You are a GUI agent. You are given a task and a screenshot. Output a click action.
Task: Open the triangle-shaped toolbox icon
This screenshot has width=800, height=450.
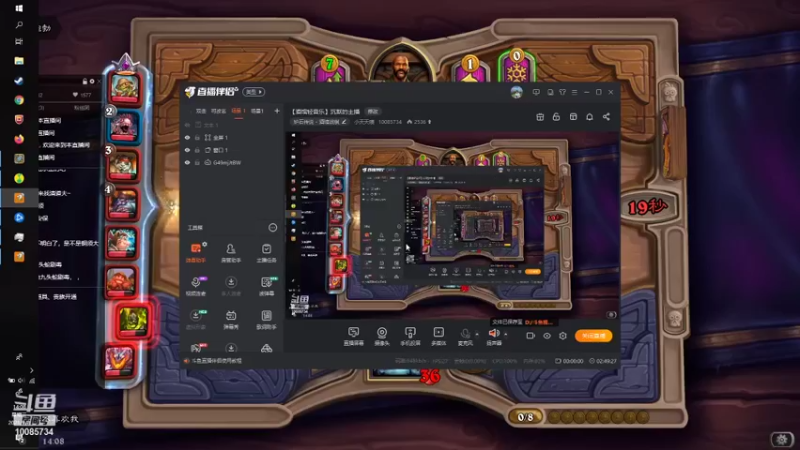266,348
